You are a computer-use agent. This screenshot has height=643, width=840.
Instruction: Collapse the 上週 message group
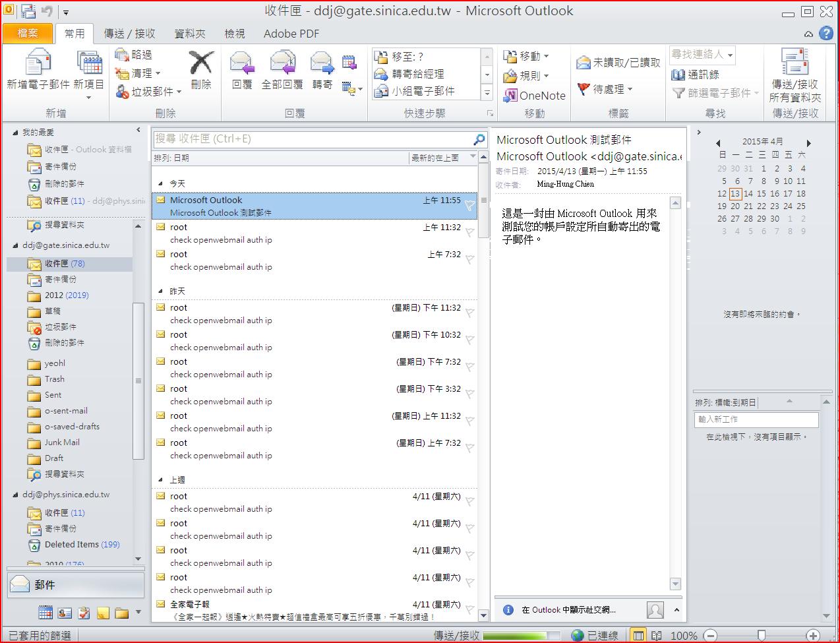pyautogui.click(x=161, y=480)
